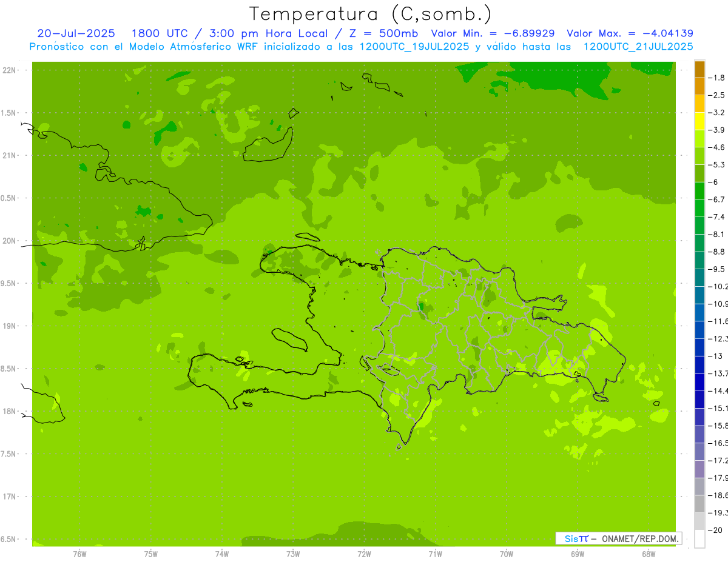Click the "Temperatura (C,somb.)" map title
This screenshot has width=728, height=562.
(371, 14)
